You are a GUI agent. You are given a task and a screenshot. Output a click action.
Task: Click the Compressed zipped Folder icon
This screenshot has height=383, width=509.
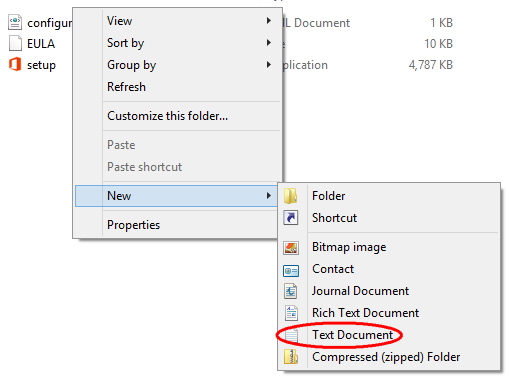tap(291, 357)
